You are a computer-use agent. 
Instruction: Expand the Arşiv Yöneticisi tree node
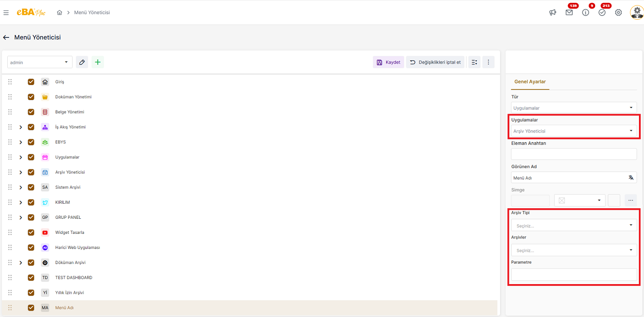(x=21, y=172)
